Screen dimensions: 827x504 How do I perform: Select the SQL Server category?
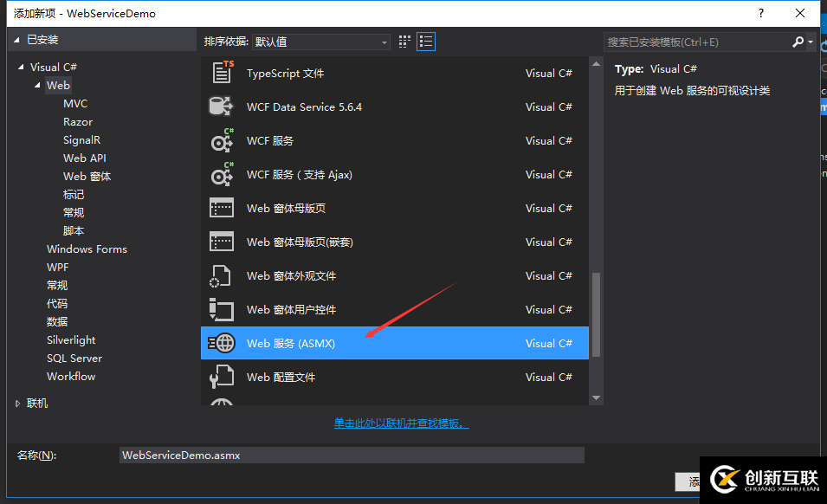coord(74,358)
